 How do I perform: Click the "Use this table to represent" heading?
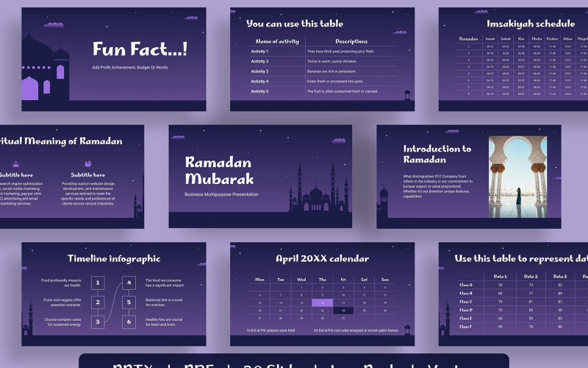click(x=521, y=258)
